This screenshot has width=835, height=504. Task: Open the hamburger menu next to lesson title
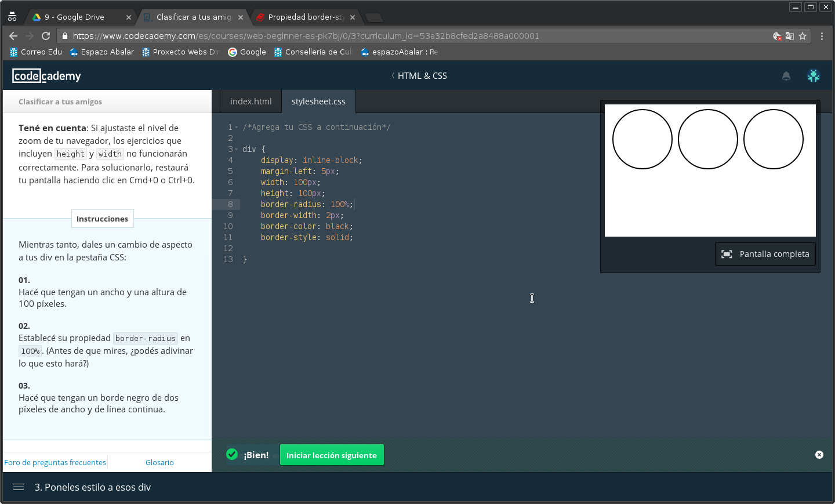[x=19, y=487]
